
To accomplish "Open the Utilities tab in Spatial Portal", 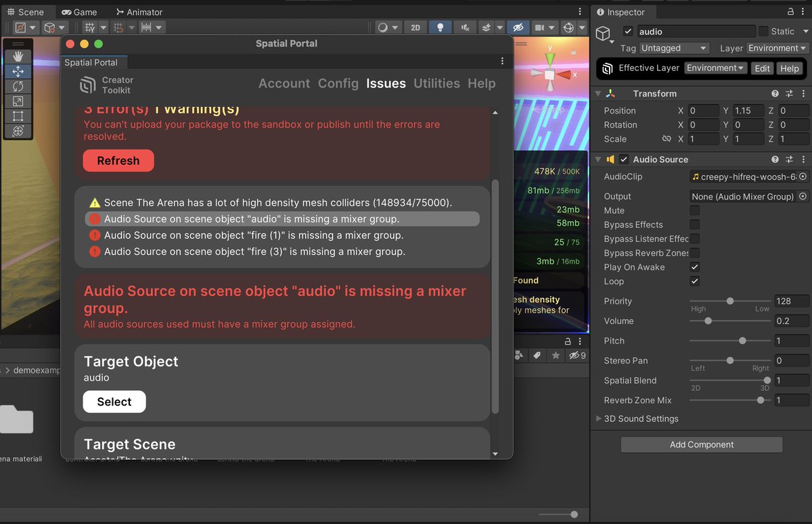I will 437,83.
